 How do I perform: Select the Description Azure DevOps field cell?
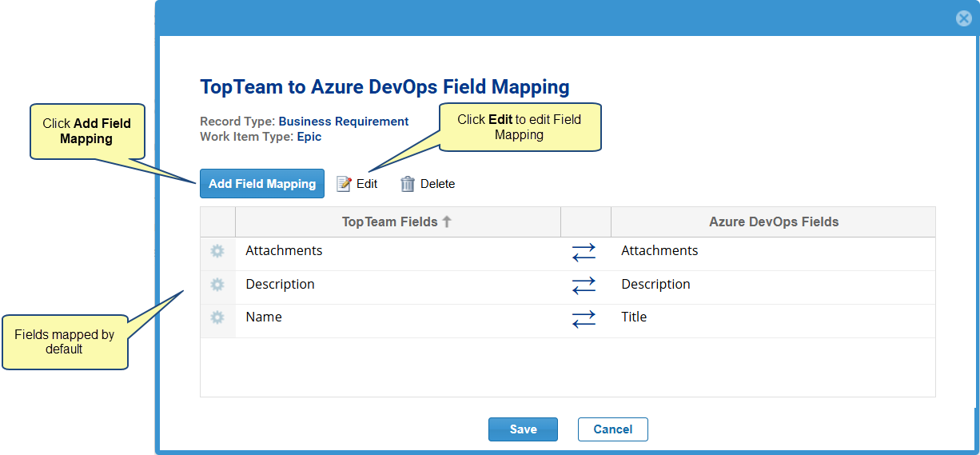click(x=655, y=285)
